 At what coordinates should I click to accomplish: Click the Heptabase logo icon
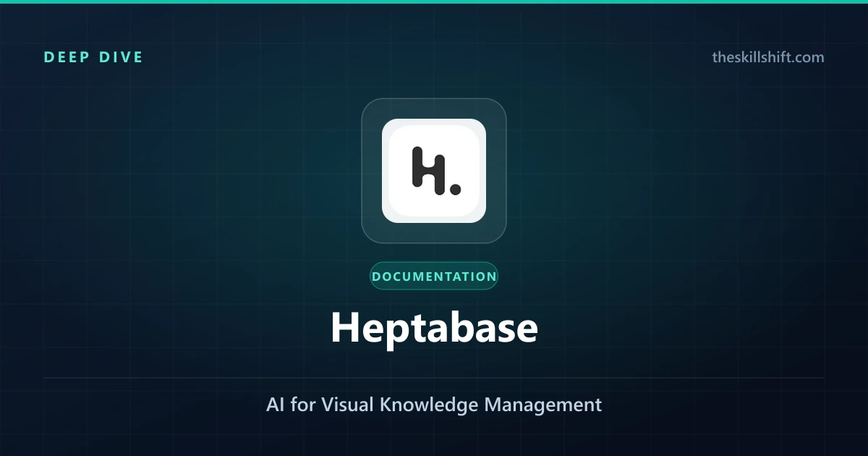[434, 171]
